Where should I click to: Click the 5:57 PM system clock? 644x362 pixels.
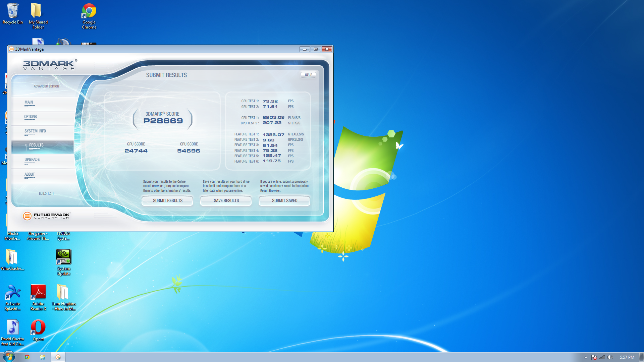click(x=627, y=357)
